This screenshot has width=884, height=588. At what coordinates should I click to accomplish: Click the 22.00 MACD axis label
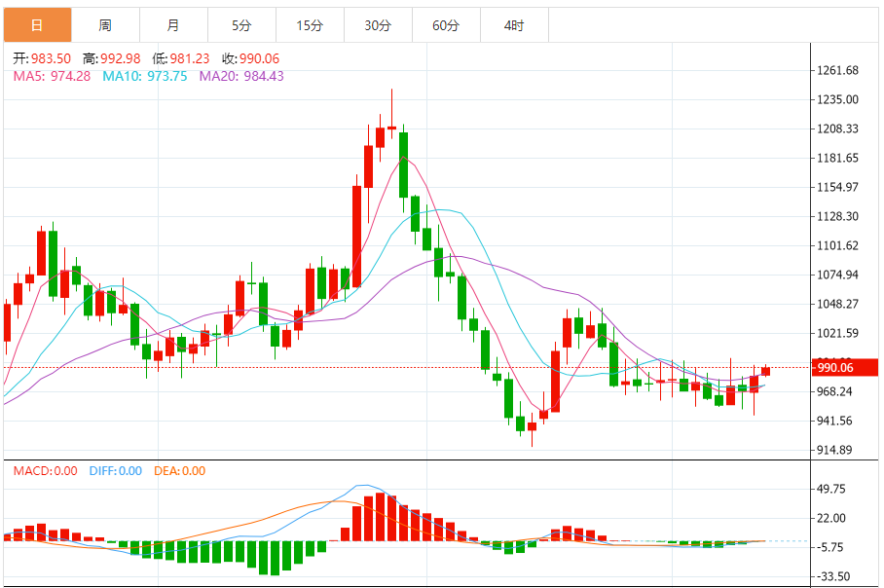click(831, 519)
